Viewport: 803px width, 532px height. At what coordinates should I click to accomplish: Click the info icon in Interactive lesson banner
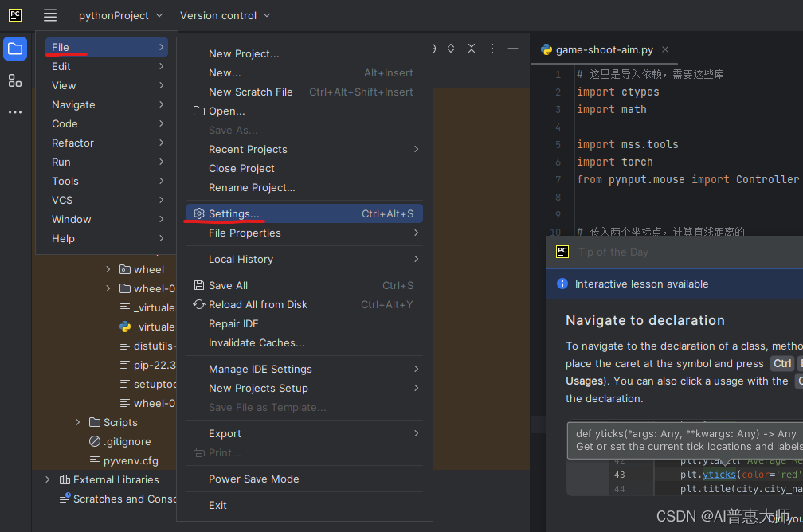click(562, 284)
